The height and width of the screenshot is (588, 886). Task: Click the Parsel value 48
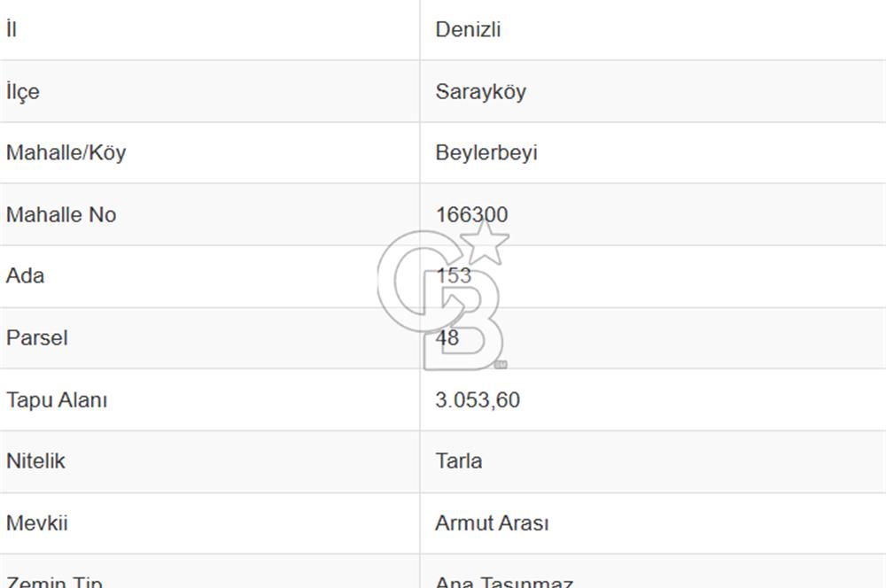[447, 337]
